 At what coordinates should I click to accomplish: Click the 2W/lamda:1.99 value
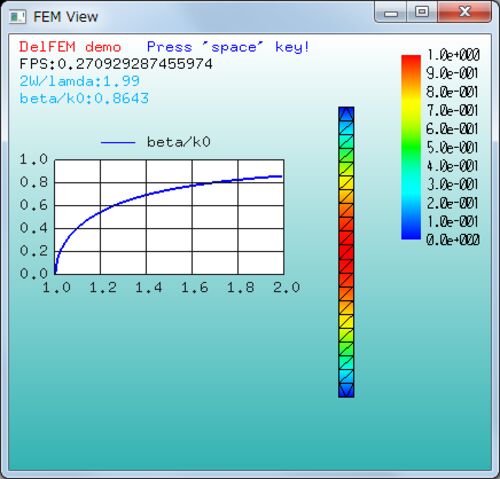coord(79,81)
